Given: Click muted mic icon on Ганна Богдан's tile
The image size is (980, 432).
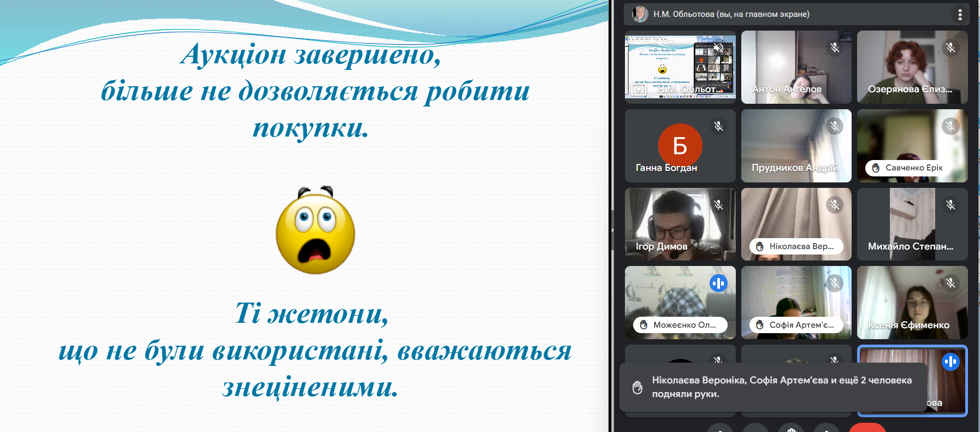Looking at the screenshot, I should click(718, 126).
